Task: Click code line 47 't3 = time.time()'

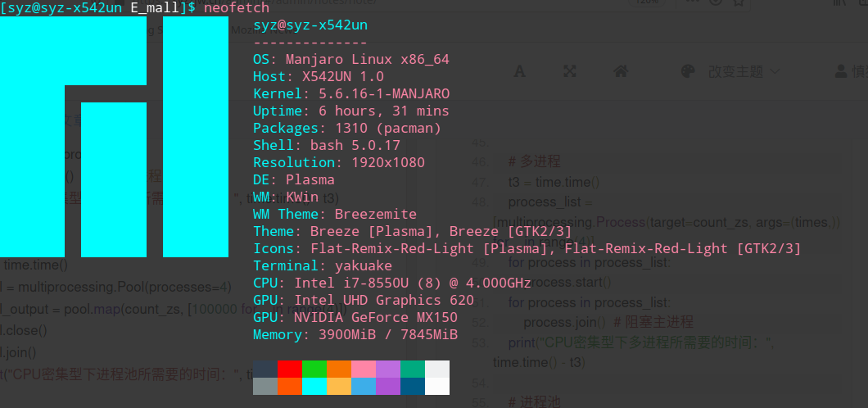Action: click(554, 182)
